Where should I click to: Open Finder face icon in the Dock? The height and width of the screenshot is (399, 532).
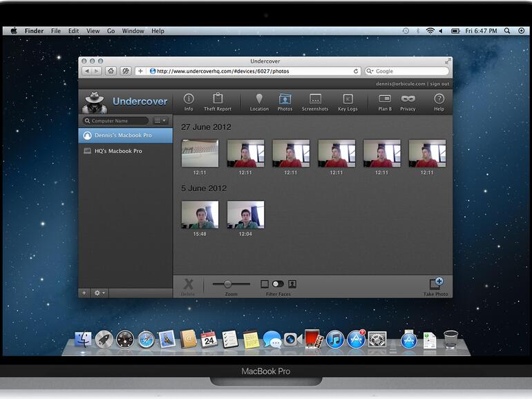(x=83, y=340)
